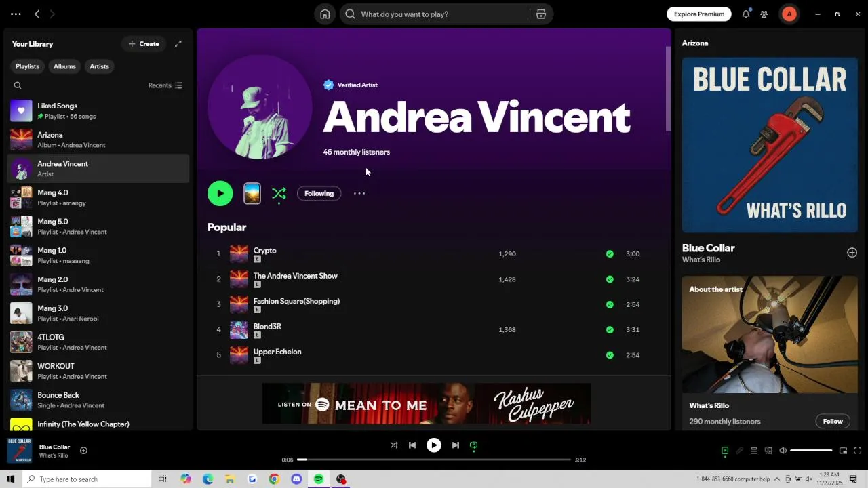Toggle saved checkmark for Crypto
The height and width of the screenshot is (488, 868).
[x=610, y=254]
